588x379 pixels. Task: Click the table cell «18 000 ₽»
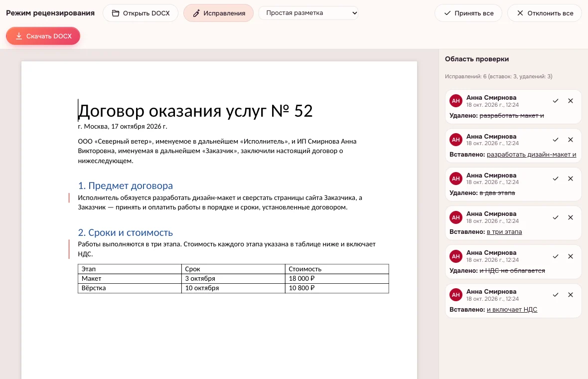tap(337, 278)
